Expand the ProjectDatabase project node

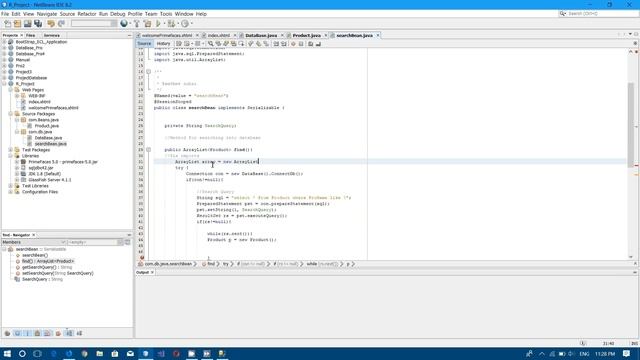click(x=4, y=78)
